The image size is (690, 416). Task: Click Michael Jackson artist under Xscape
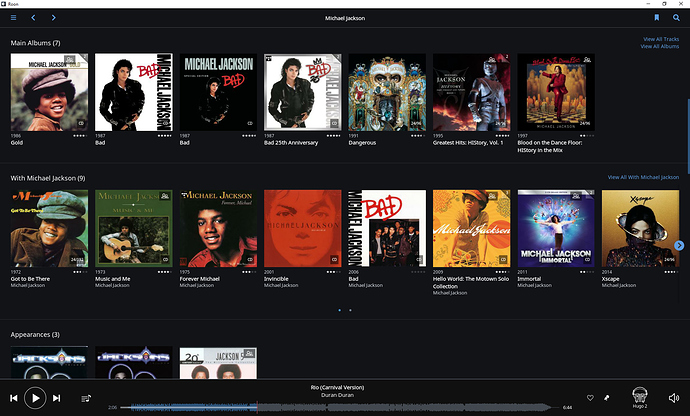[619, 285]
